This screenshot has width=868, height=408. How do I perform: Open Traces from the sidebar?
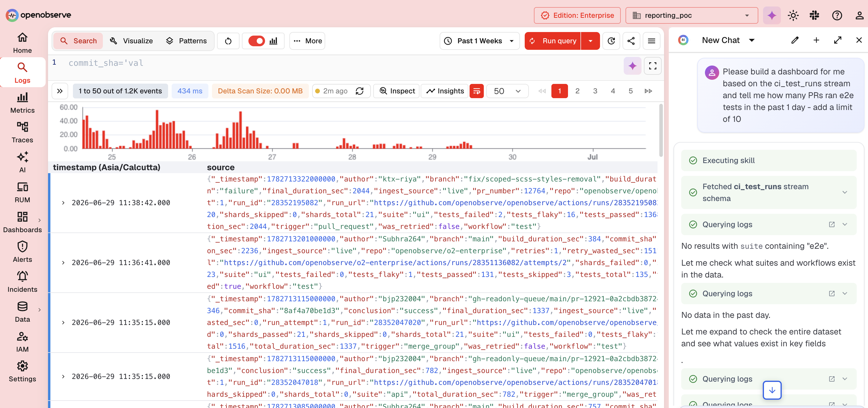[22, 133]
